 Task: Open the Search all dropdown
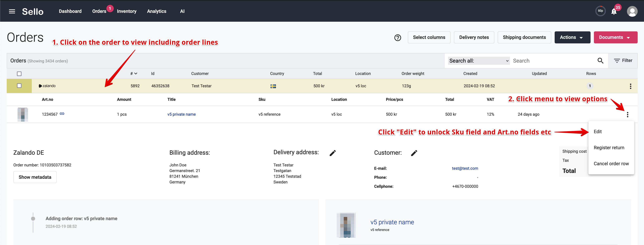point(478,61)
